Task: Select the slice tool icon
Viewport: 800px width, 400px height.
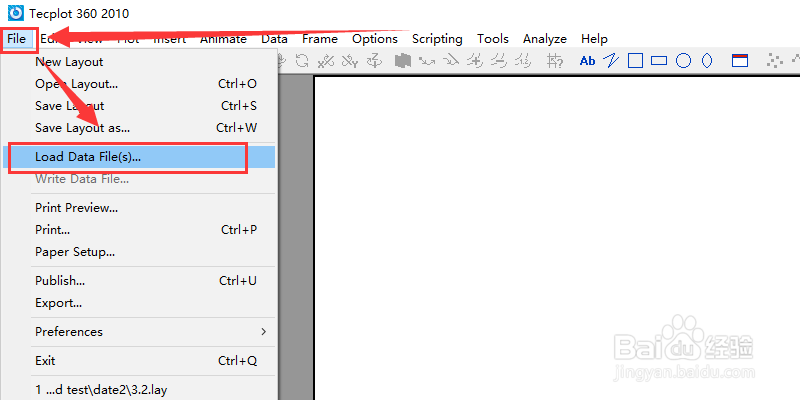Action: (x=403, y=61)
